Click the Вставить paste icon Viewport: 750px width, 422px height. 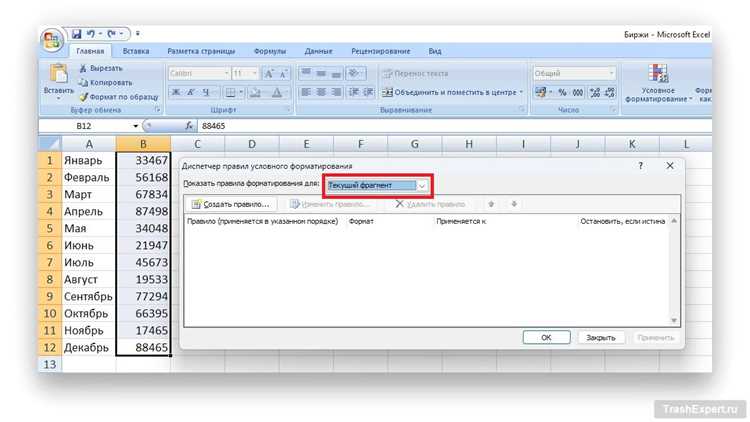coord(59,75)
